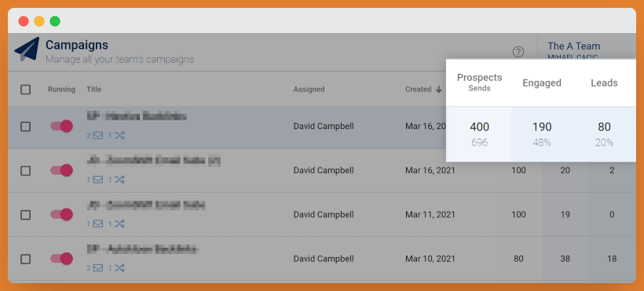Image resolution: width=644 pixels, height=291 pixels.
Task: Click the Title column header
Action: pyautogui.click(x=93, y=89)
